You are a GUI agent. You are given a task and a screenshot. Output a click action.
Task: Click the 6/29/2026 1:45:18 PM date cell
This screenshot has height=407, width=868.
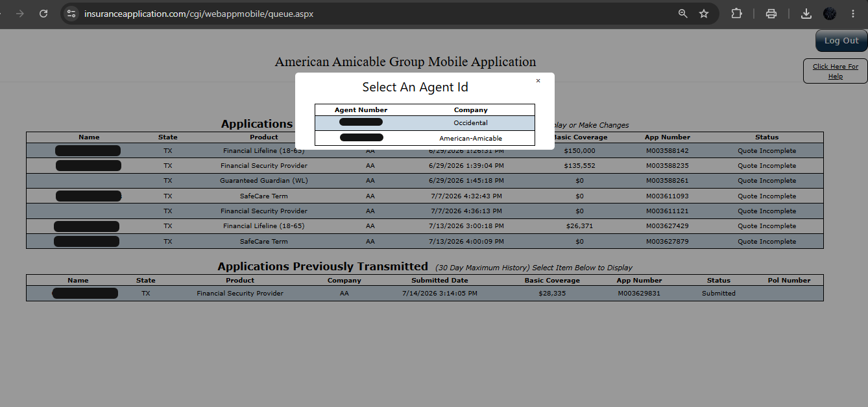tap(466, 181)
